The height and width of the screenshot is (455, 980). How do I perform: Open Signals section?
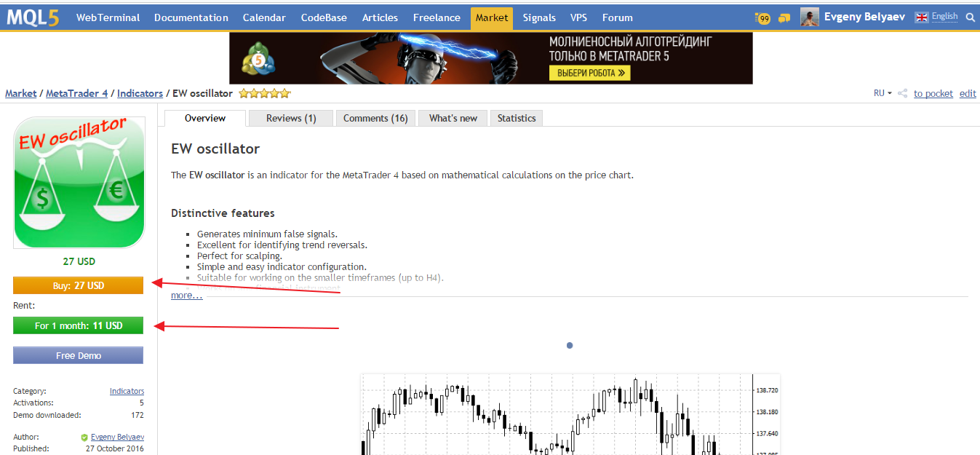[x=539, y=17]
